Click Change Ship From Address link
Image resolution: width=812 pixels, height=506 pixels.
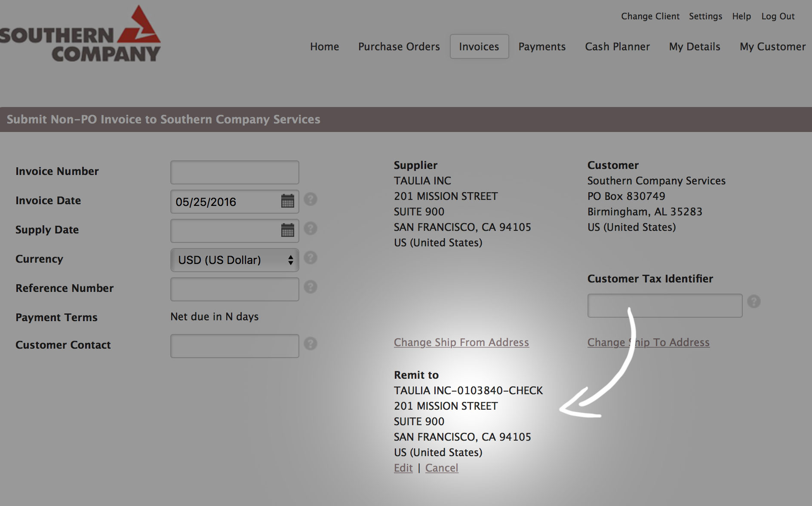pos(461,342)
